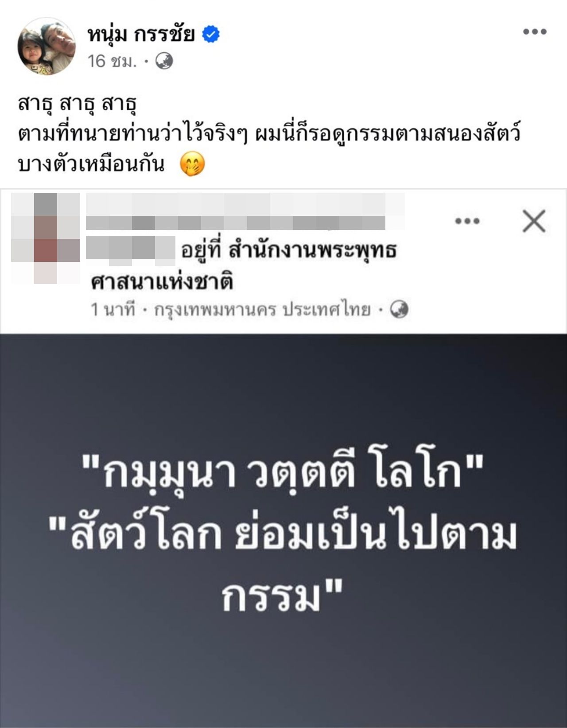Screen dimensions: 567x728
Task: Click the กมฺมุนา วตฺตตี โลโก quote text
Action: 283,472
